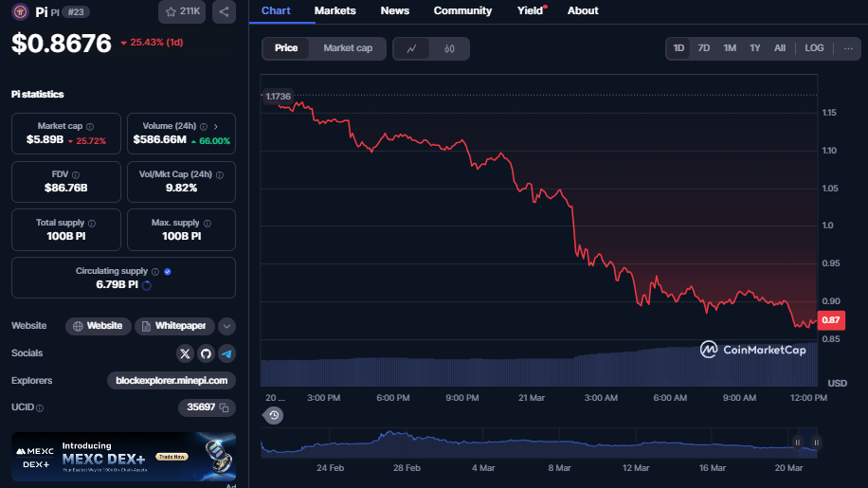Click the circulating supply progress ring
The width and height of the screenshot is (868, 488).
(x=147, y=285)
